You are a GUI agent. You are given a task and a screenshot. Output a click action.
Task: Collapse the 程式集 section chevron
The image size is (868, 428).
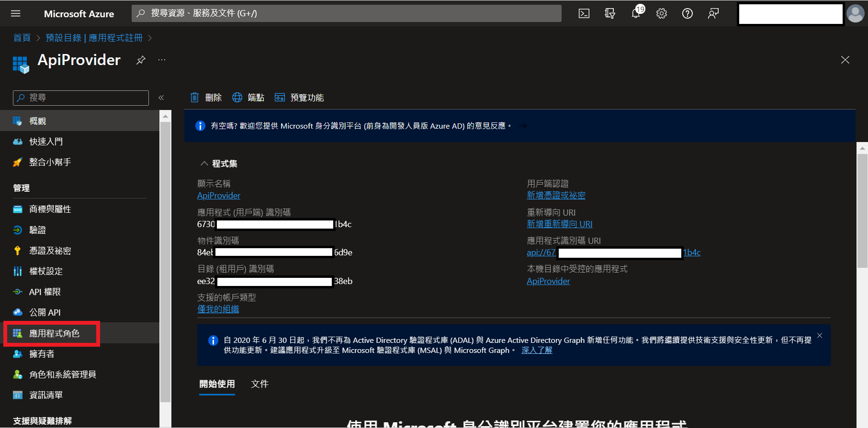pyautogui.click(x=204, y=164)
